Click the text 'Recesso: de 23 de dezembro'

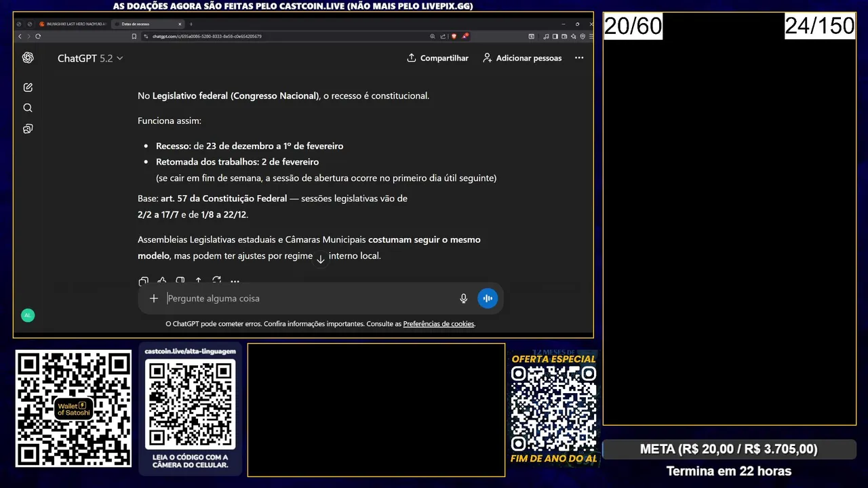pos(216,146)
